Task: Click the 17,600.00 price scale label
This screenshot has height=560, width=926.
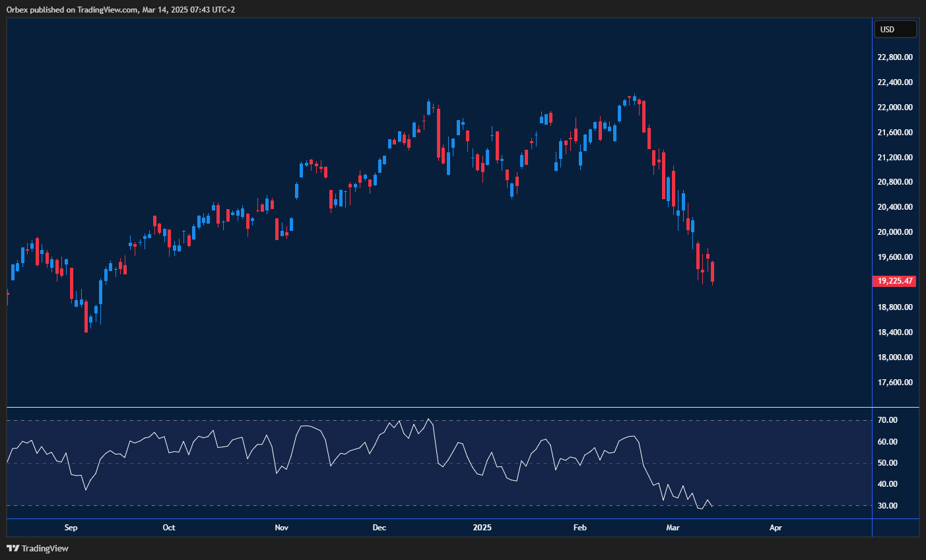Action: [x=894, y=382]
